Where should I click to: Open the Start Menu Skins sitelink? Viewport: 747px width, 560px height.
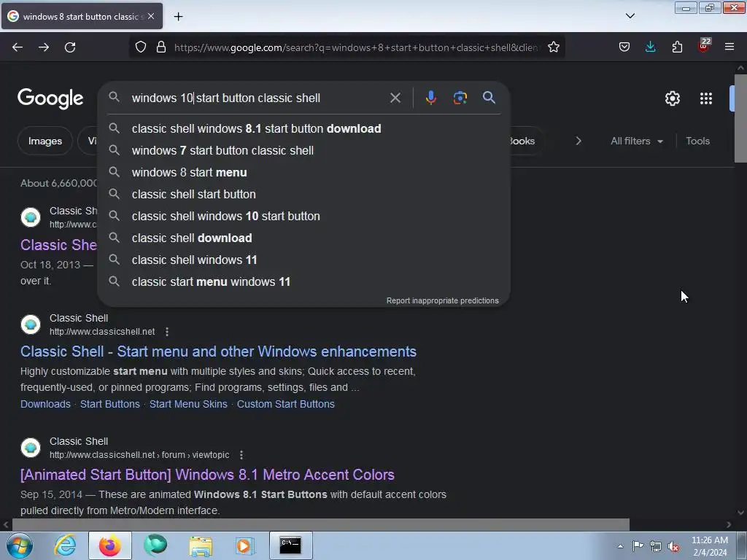(x=188, y=404)
